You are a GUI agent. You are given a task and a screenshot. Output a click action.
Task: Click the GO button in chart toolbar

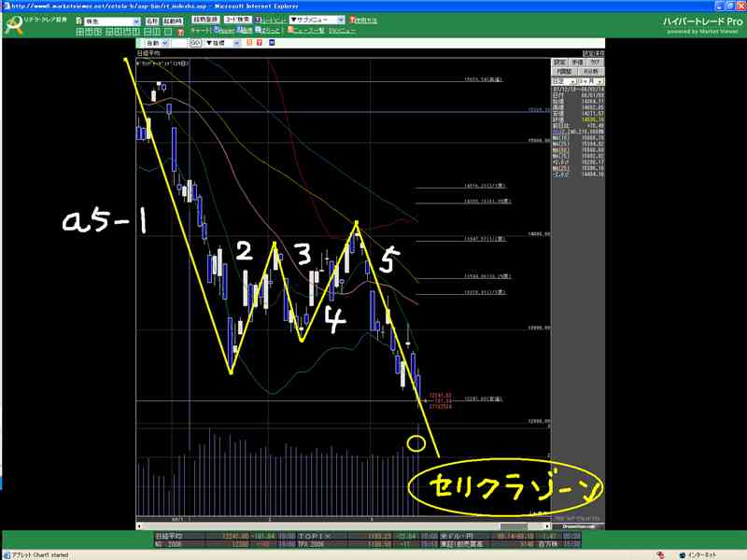pyautogui.click(x=196, y=43)
